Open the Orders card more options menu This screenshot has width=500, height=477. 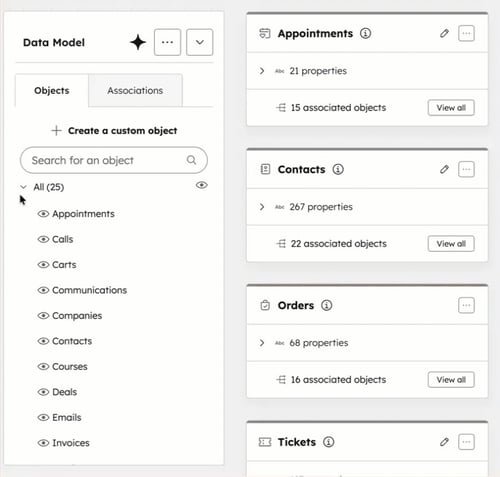[466, 305]
